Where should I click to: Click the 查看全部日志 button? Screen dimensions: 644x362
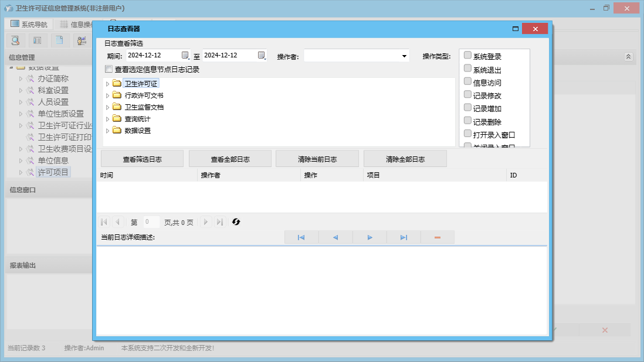click(230, 159)
